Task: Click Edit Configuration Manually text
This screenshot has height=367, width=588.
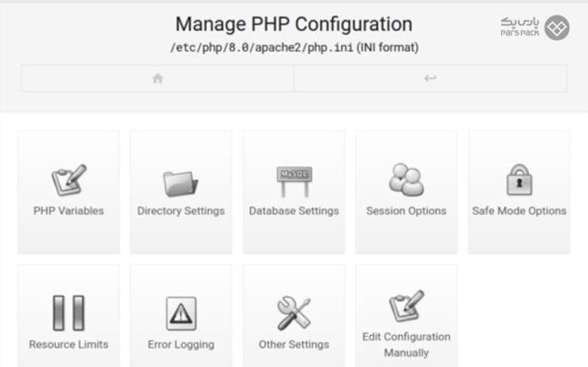Action: pos(406,344)
